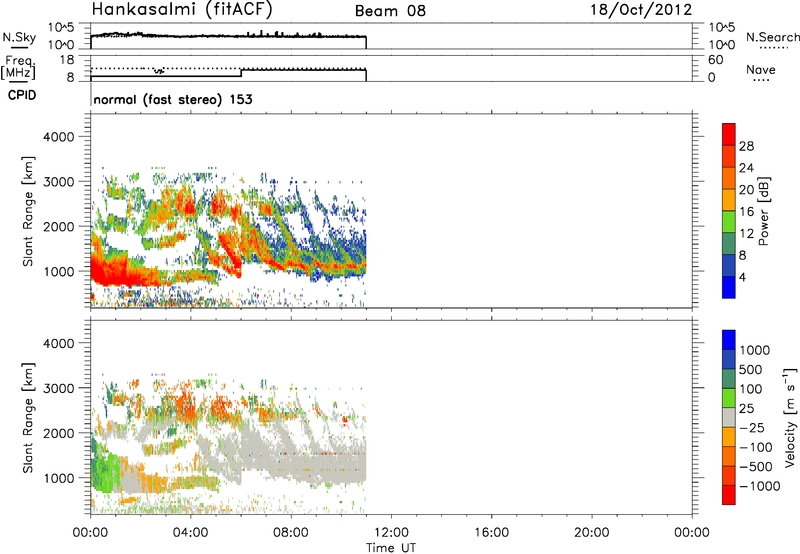Image resolution: width=800 pixels, height=554 pixels.
Task: Click the 4000 tick on the velocity panel
Action: coord(59,343)
